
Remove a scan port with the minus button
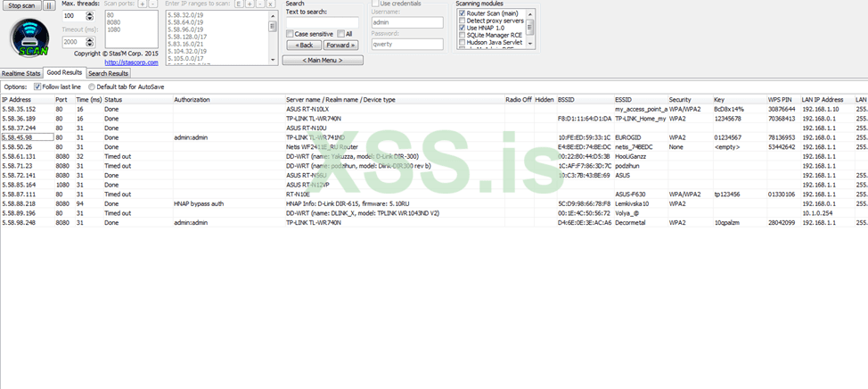tap(152, 4)
